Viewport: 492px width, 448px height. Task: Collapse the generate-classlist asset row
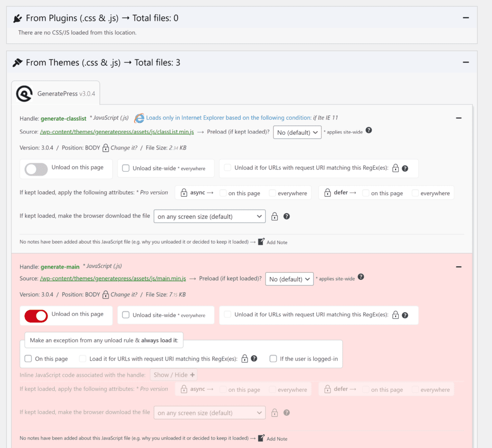(x=459, y=118)
